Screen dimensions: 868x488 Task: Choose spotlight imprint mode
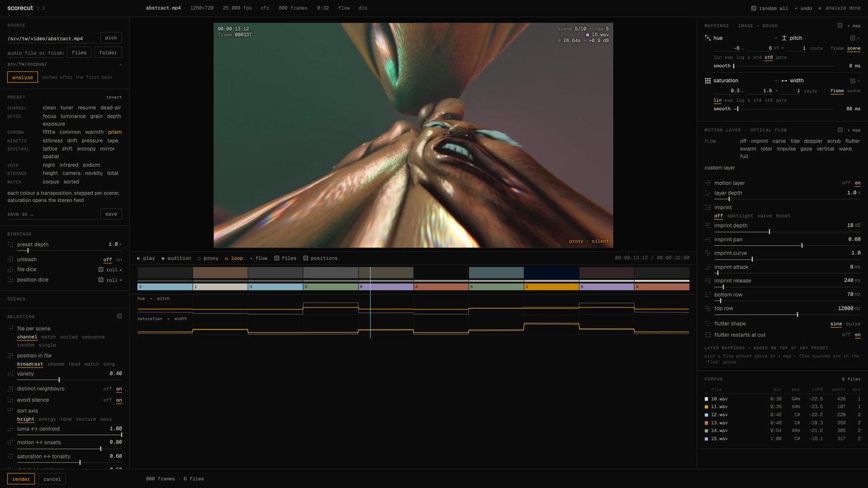(740, 216)
